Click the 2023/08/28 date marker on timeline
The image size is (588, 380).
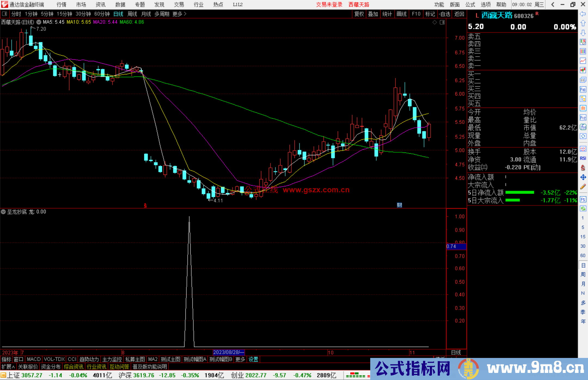[x=228, y=352]
